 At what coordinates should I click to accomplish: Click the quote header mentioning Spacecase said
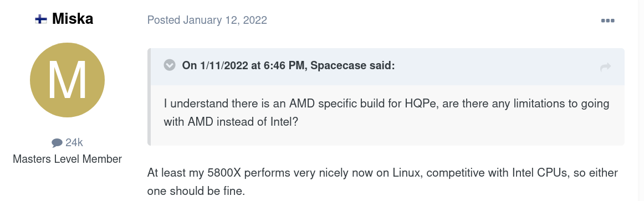tap(288, 66)
